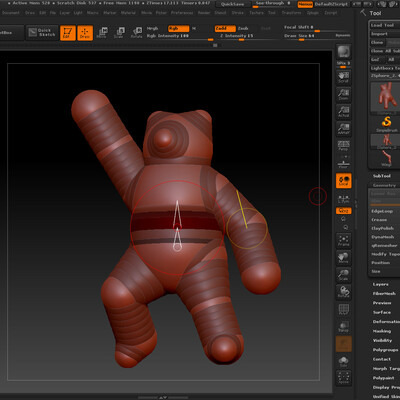Open the Material menu
400x400 pixels.
[128, 13]
